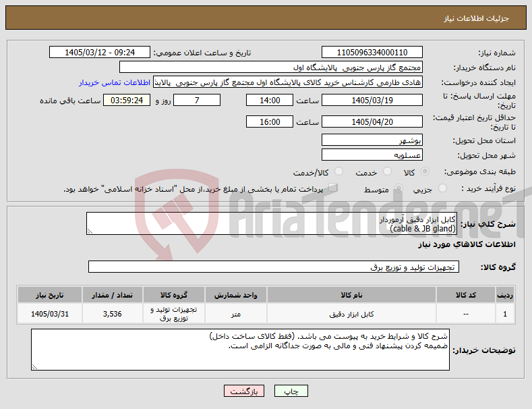Click the نام کالا column header
This screenshot has height=409, width=532.
click(351, 295)
